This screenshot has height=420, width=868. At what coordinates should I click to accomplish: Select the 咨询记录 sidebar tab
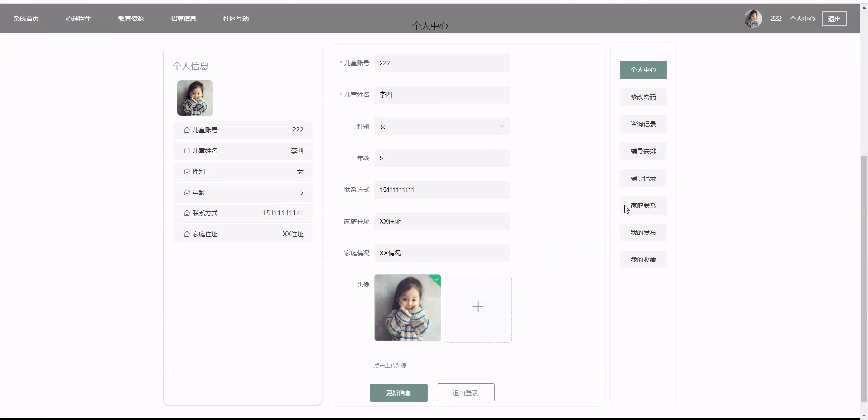643,124
